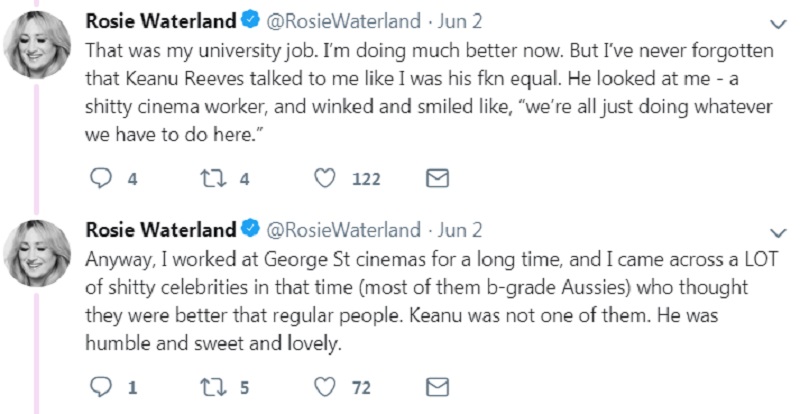The image size is (800, 414).
Task: Open the profile photo beside George St tweet
Action: [41, 252]
